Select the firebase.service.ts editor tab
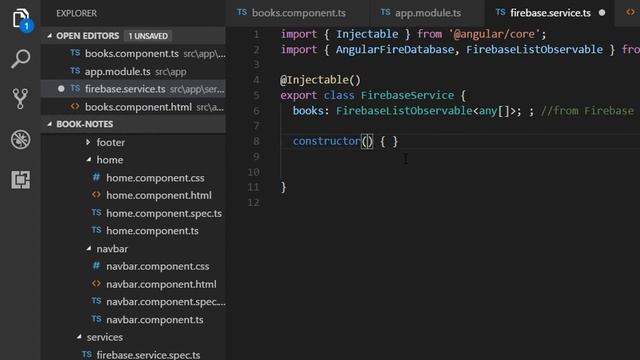This screenshot has height=360, width=640. [x=550, y=13]
